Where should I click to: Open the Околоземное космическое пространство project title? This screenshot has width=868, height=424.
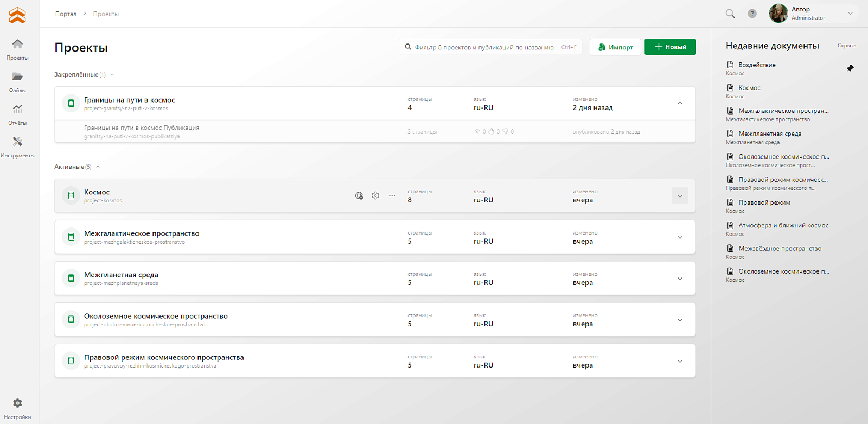tap(156, 315)
